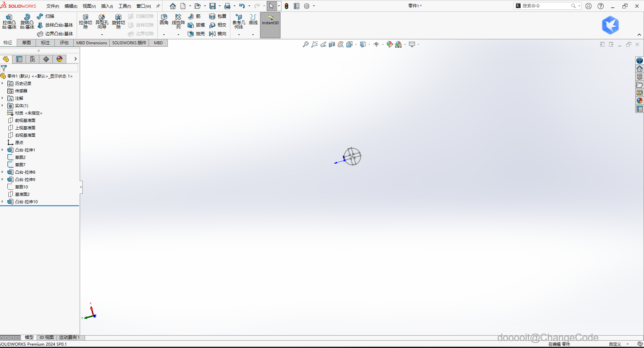Select the 旋转凸台/基体 revolve boss tool

pyautogui.click(x=27, y=22)
